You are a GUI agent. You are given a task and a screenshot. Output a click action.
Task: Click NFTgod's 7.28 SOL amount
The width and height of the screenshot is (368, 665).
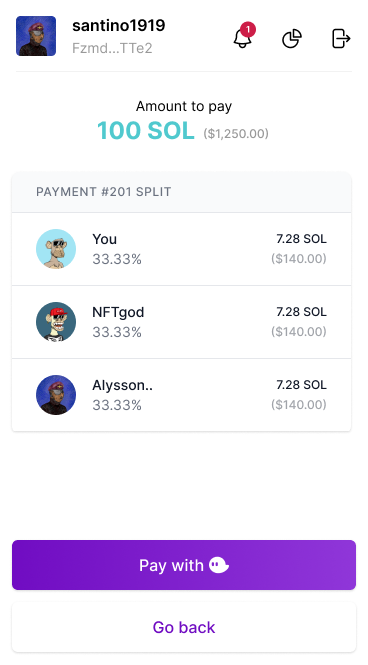coord(301,312)
